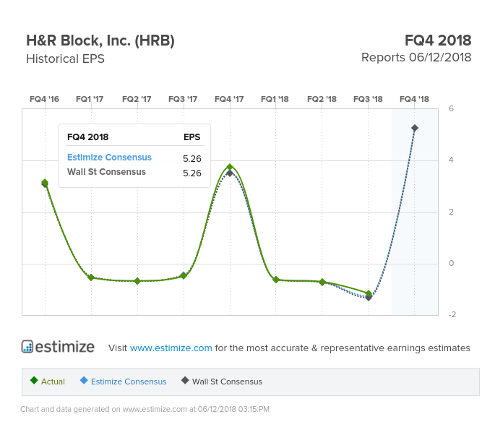Select the FQ4 '17 quarter label
Screen dimensions: 495x448
pyautogui.click(x=229, y=99)
